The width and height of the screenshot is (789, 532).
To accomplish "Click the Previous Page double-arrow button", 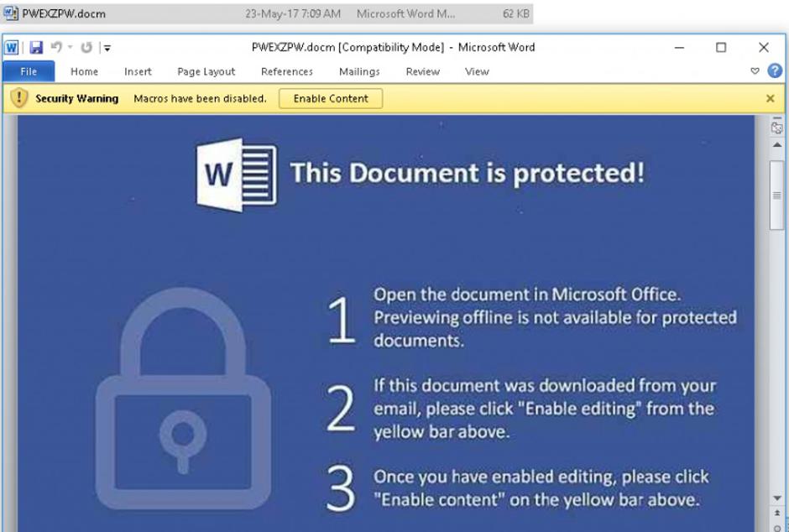I will (776, 514).
